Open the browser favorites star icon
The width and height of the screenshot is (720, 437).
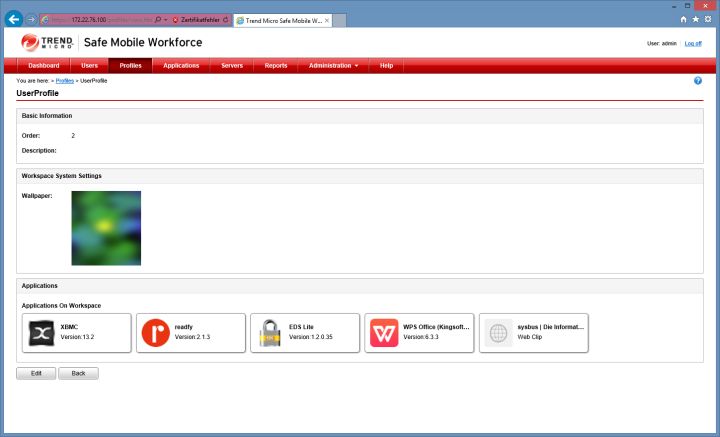tap(696, 18)
